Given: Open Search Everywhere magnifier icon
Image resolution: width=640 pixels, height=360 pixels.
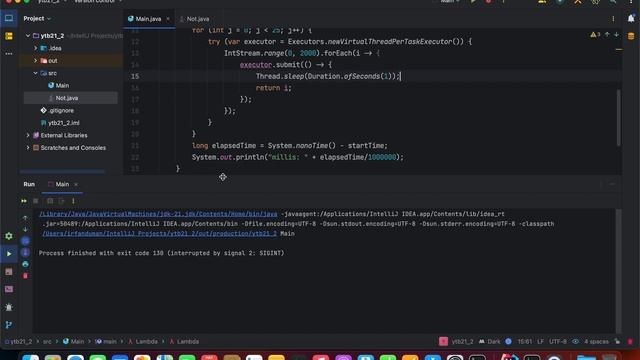Looking at the screenshot, I should point(613,2).
